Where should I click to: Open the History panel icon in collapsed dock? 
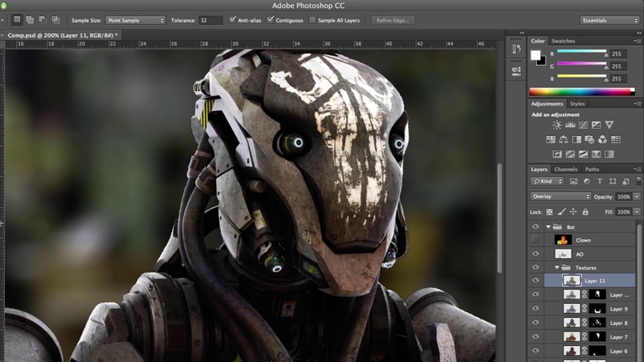coord(516,49)
